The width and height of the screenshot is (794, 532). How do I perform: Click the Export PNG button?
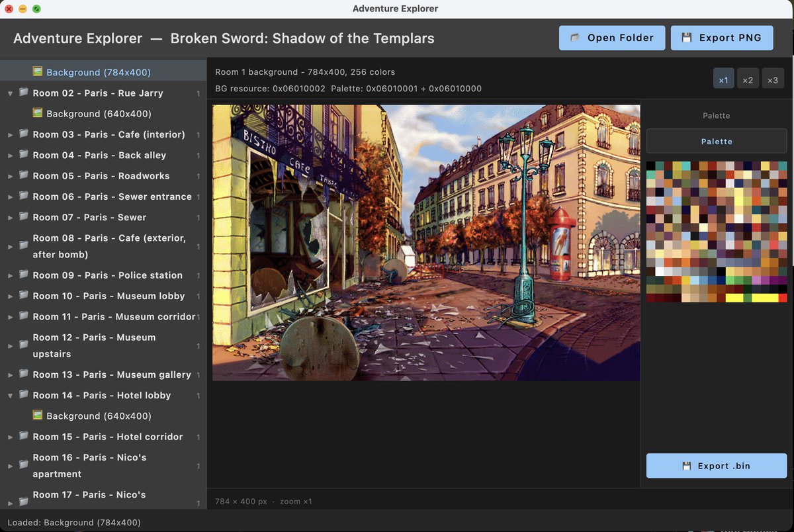point(722,38)
